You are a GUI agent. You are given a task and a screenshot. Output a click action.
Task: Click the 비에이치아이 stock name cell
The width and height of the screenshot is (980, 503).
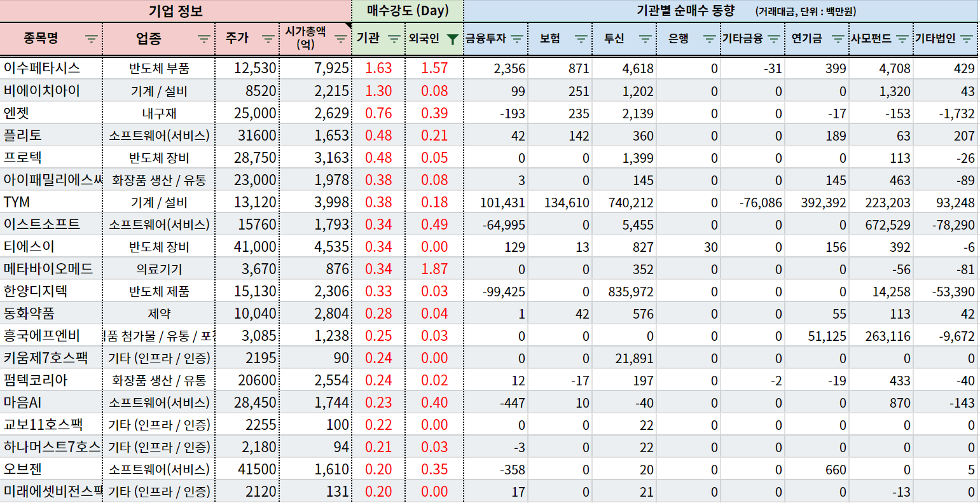tap(51, 90)
